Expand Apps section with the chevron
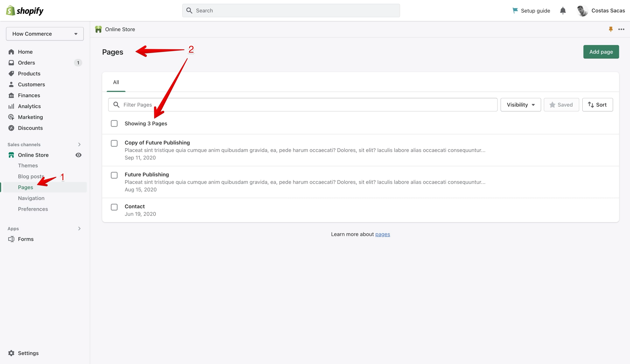 [x=79, y=229]
